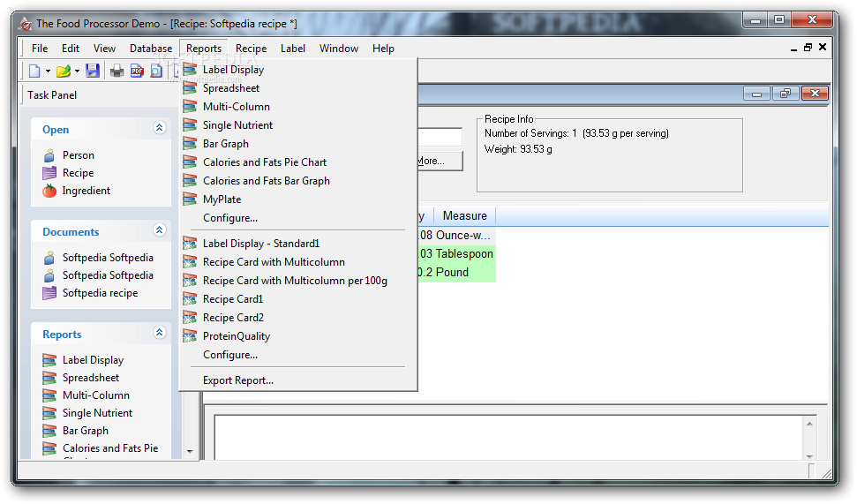Image resolution: width=857 pixels, height=504 pixels.
Task: Click the Measure column header
Action: tap(464, 216)
